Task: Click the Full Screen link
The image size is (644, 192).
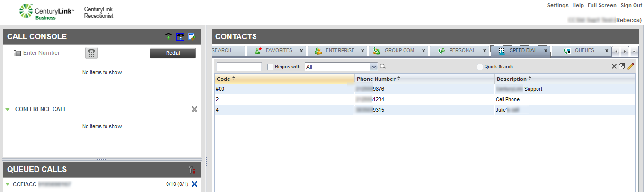Action: click(602, 6)
